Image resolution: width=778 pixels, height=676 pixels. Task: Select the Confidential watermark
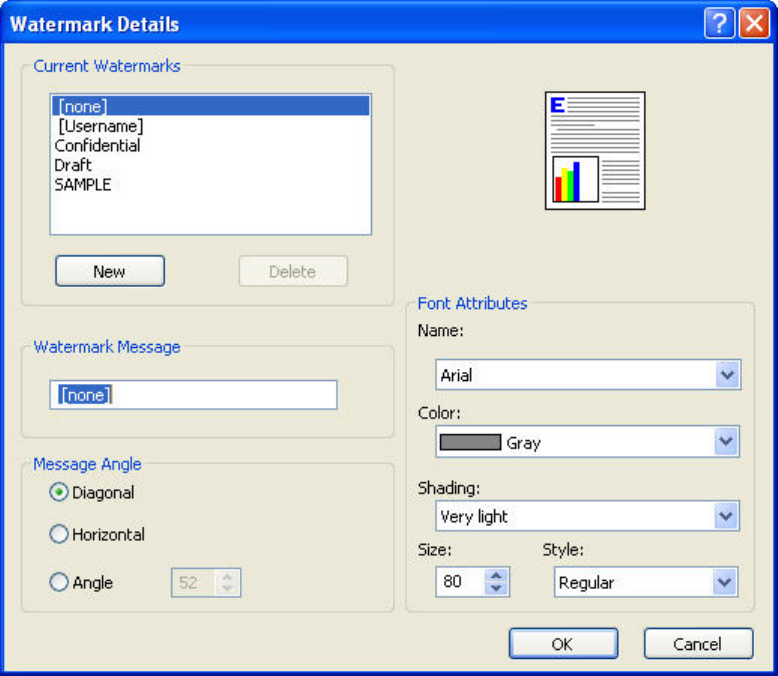click(x=97, y=146)
